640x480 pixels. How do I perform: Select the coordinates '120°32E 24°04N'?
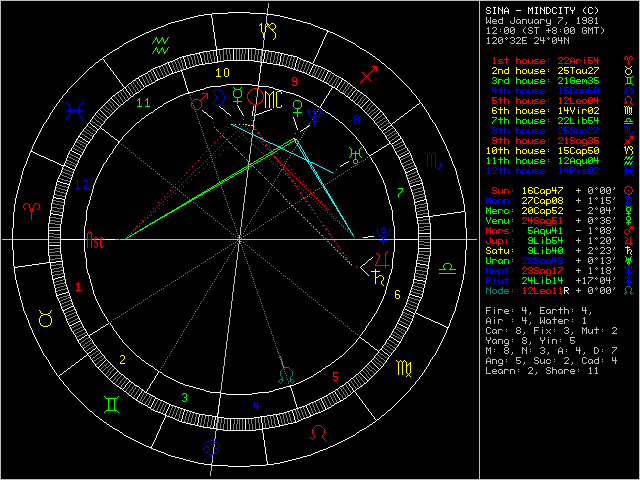pyautogui.click(x=527, y=41)
